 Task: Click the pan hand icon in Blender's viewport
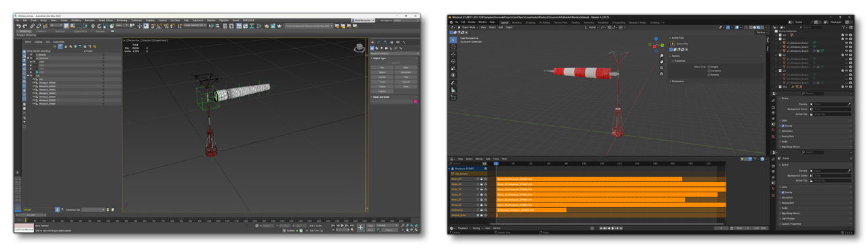coord(662,62)
